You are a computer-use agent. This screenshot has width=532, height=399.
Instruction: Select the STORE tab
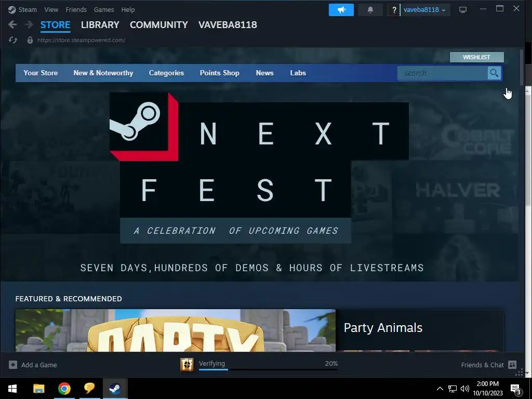[x=55, y=25]
